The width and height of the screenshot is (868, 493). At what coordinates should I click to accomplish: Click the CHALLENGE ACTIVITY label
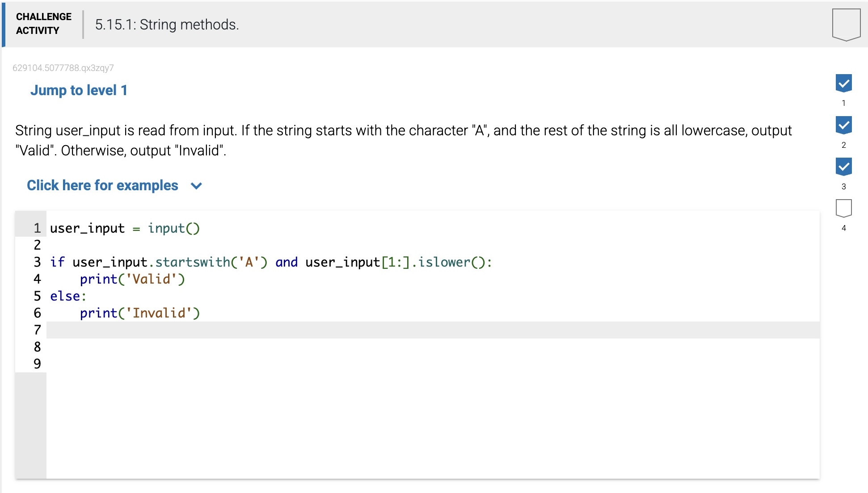(x=43, y=24)
